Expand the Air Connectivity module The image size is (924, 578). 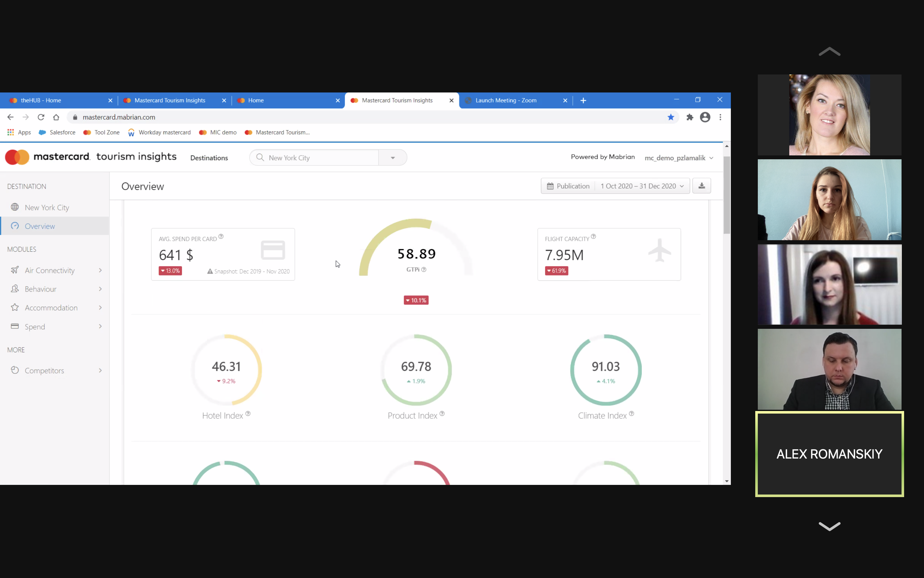(55, 270)
